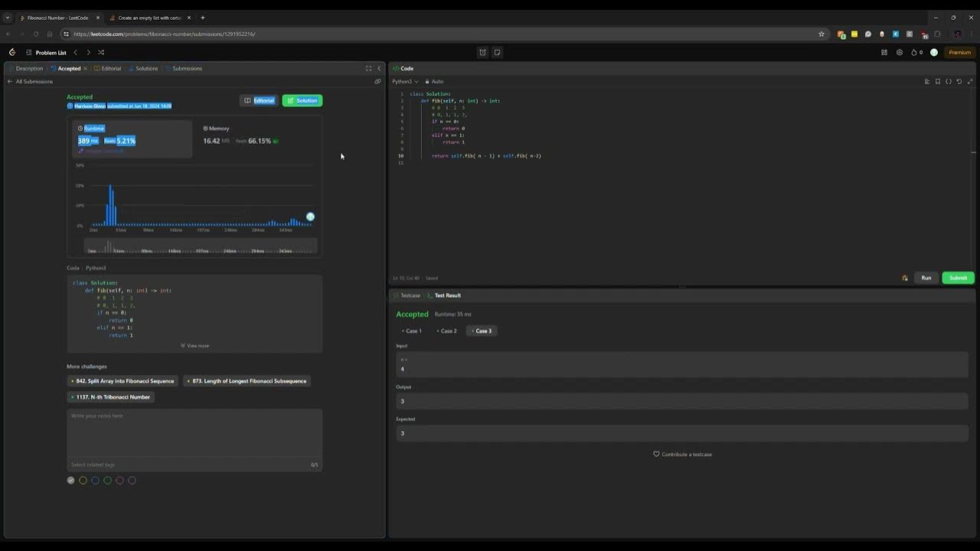Go to the previous problem arrow

(x=75, y=53)
